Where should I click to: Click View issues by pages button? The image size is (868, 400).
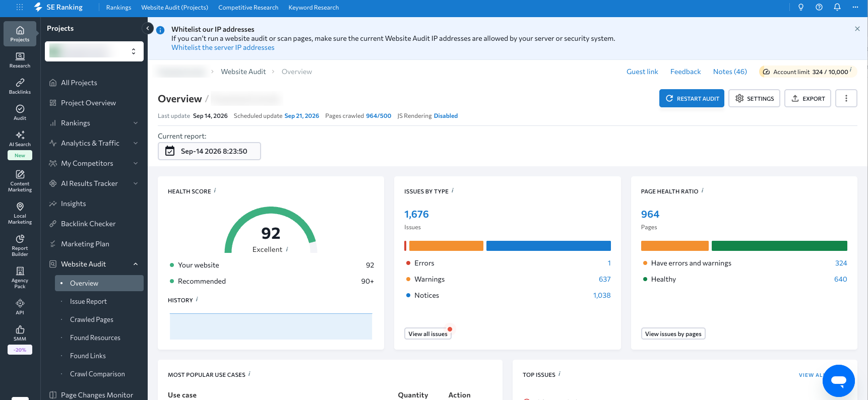673,334
